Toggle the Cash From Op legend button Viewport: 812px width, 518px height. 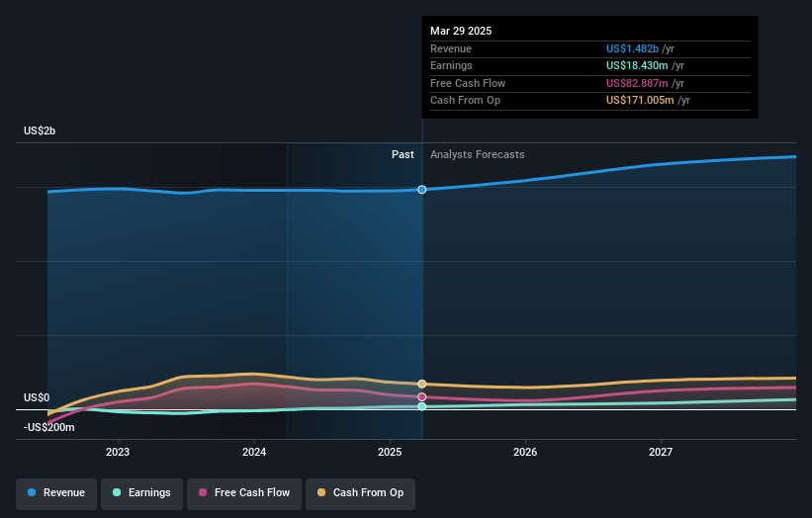360,493
